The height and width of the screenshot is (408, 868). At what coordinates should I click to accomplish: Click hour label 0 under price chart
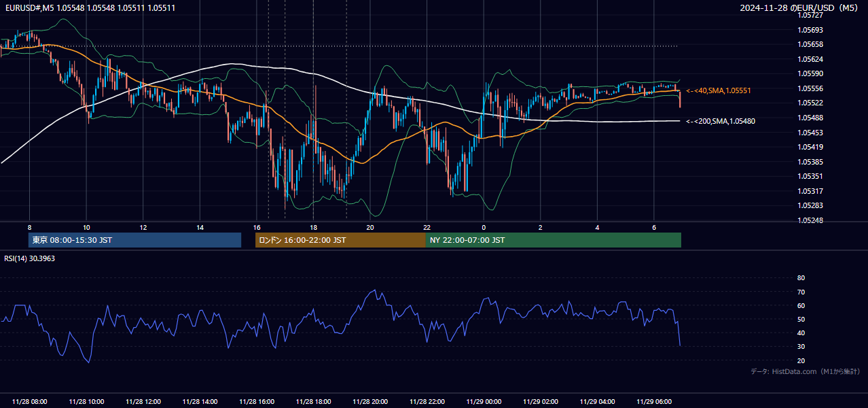point(484,227)
